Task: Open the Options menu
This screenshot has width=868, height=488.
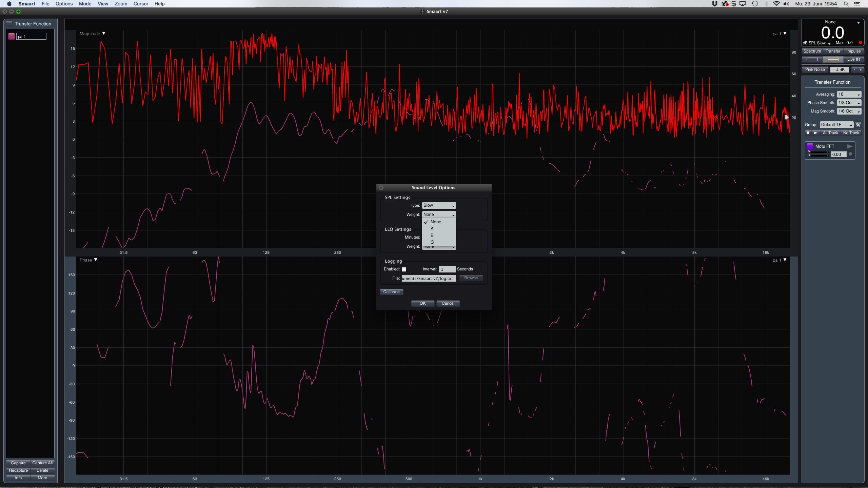Action: (x=64, y=4)
